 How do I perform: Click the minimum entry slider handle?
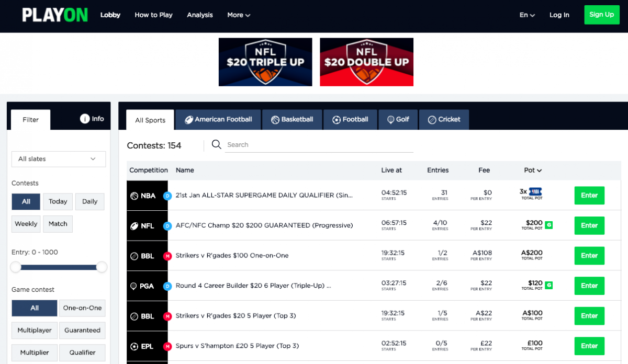16,267
